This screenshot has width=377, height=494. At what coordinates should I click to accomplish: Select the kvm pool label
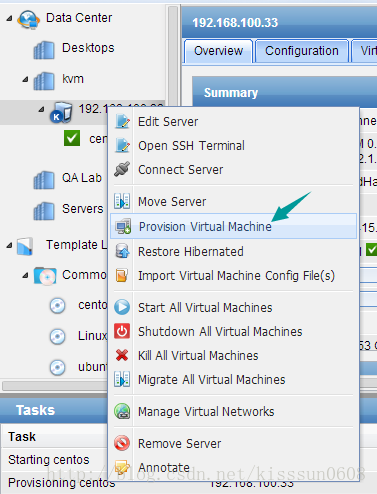(73, 79)
